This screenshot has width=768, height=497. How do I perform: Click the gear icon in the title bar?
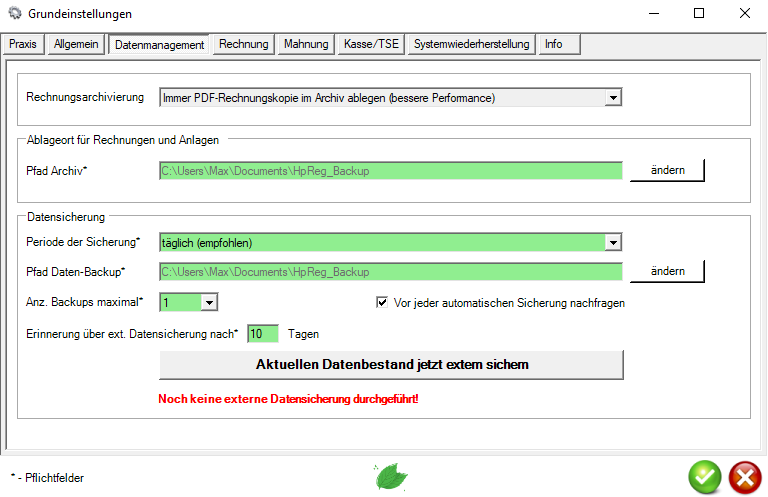pos(15,13)
